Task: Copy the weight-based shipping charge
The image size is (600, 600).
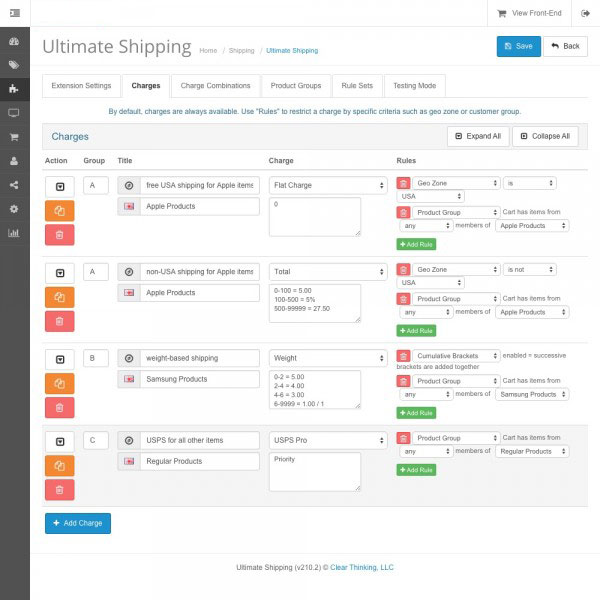Action: point(59,382)
